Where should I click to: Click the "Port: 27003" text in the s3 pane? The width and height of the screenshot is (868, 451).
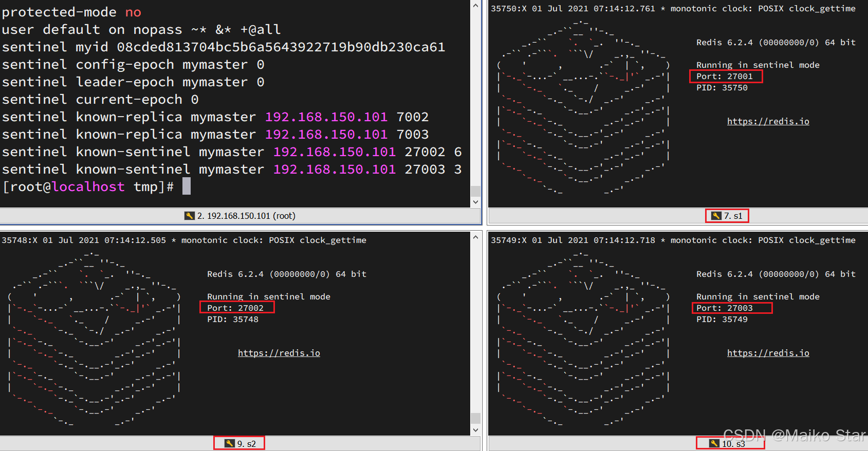724,308
